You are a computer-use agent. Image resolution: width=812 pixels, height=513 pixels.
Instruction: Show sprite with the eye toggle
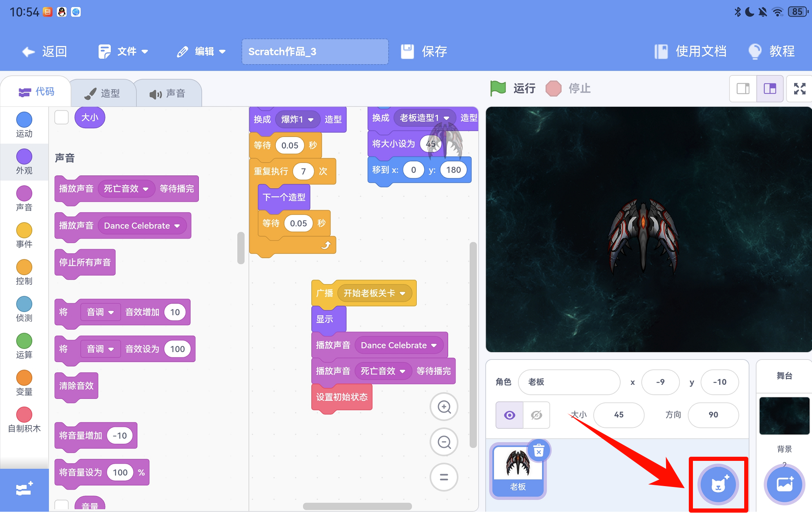(509, 415)
